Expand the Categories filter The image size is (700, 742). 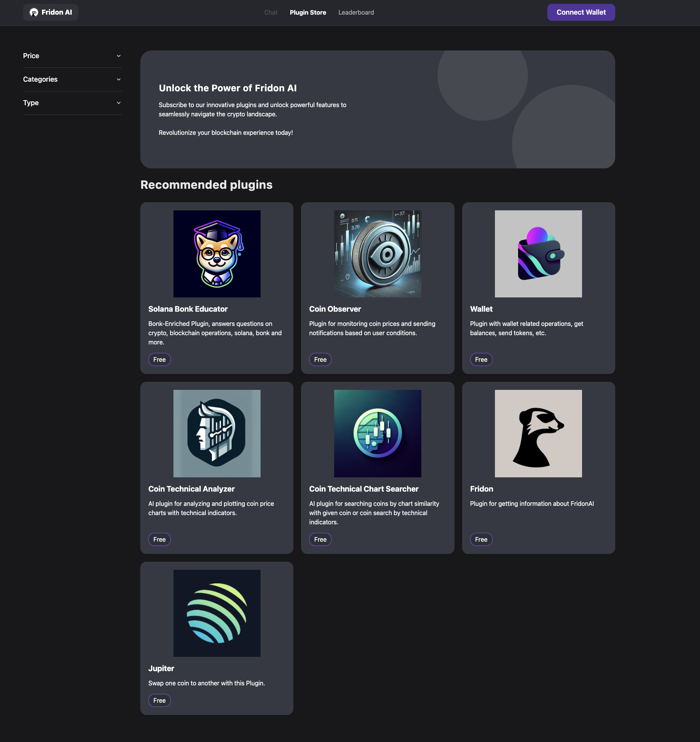click(72, 79)
